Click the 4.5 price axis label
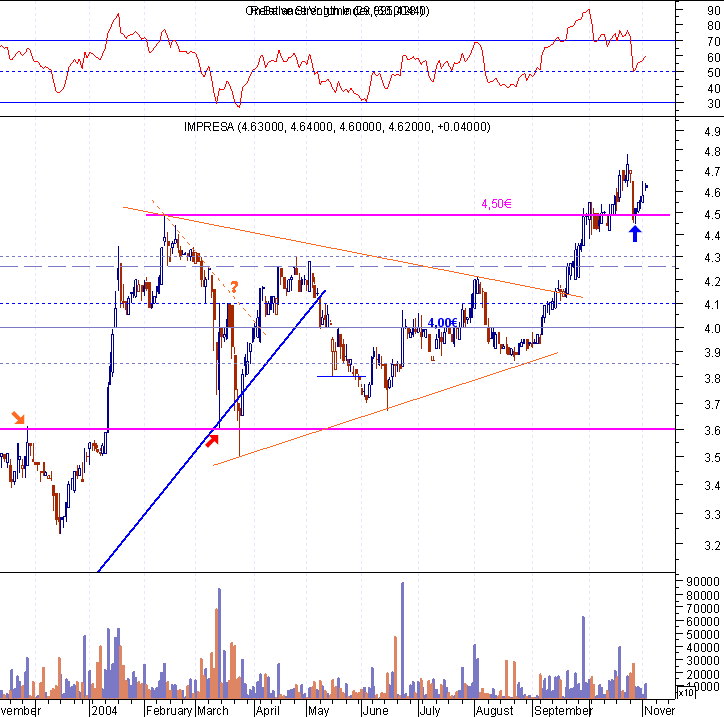724x717 pixels. (712, 215)
